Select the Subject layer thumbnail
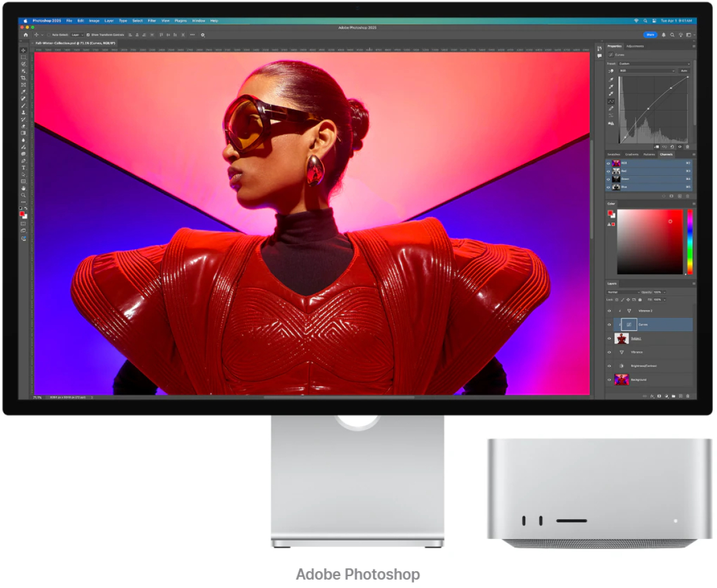717x588 pixels. tap(621, 338)
